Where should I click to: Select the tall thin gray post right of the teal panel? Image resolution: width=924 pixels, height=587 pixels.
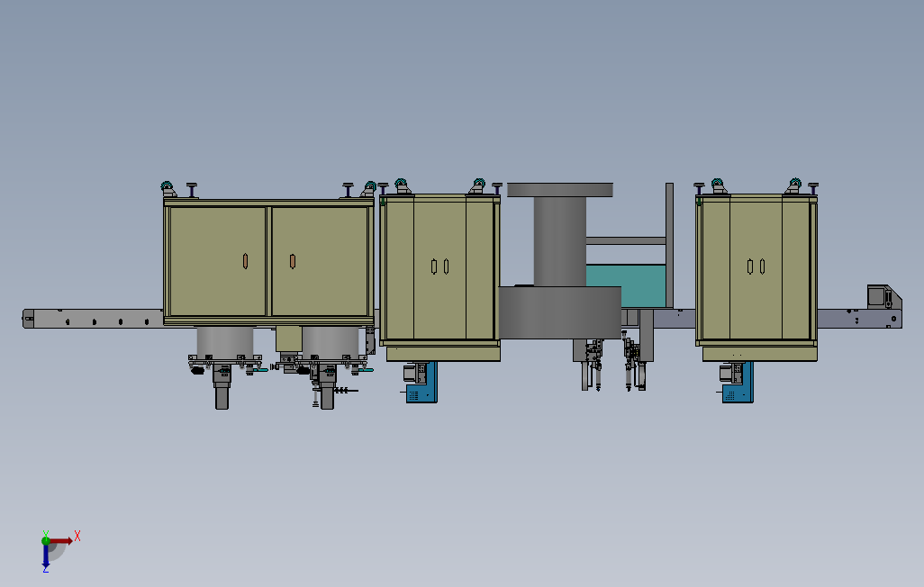pyautogui.click(x=669, y=245)
